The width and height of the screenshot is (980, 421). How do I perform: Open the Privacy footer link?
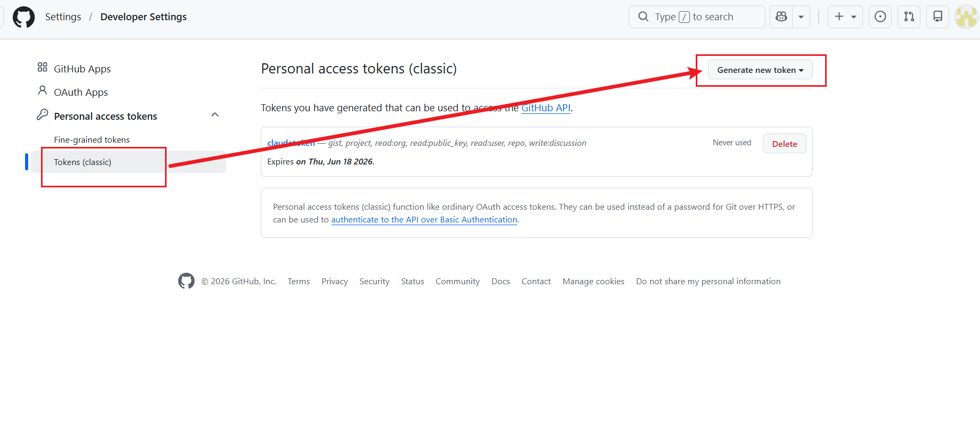point(335,282)
